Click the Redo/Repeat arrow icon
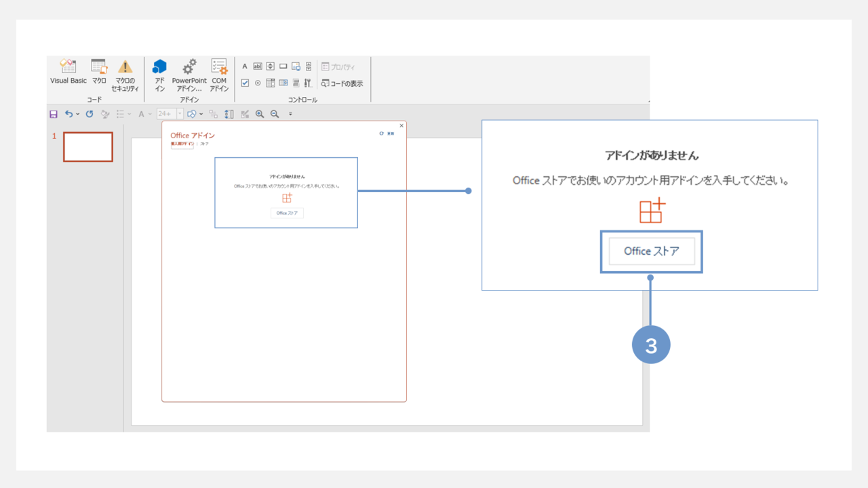Screen dimensions: 868x488 click(x=89, y=115)
